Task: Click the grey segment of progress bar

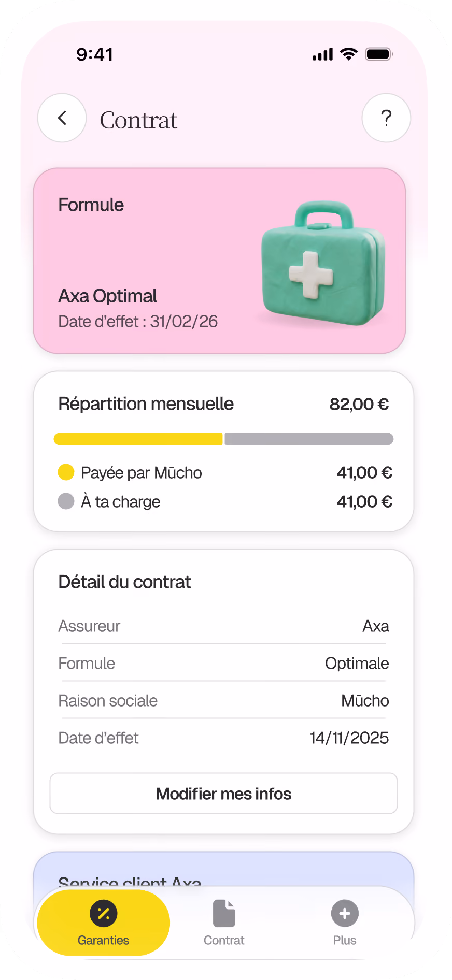Action: (309, 439)
